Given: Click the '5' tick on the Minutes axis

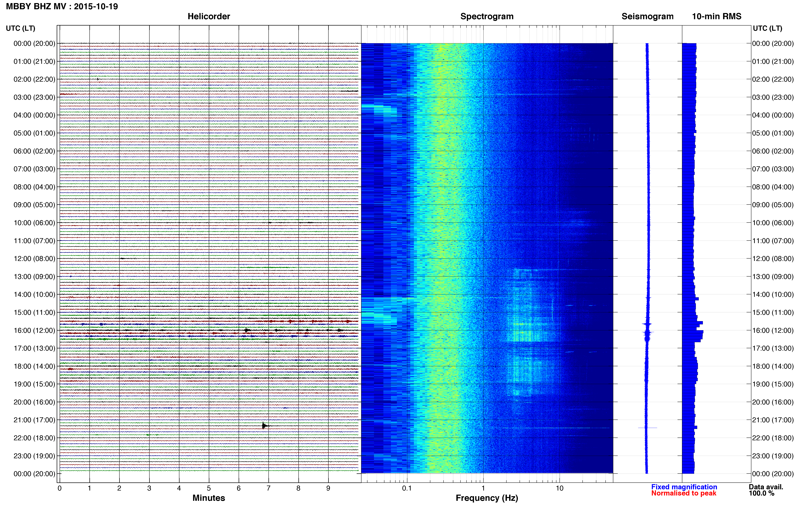Looking at the screenshot, I should [x=209, y=488].
